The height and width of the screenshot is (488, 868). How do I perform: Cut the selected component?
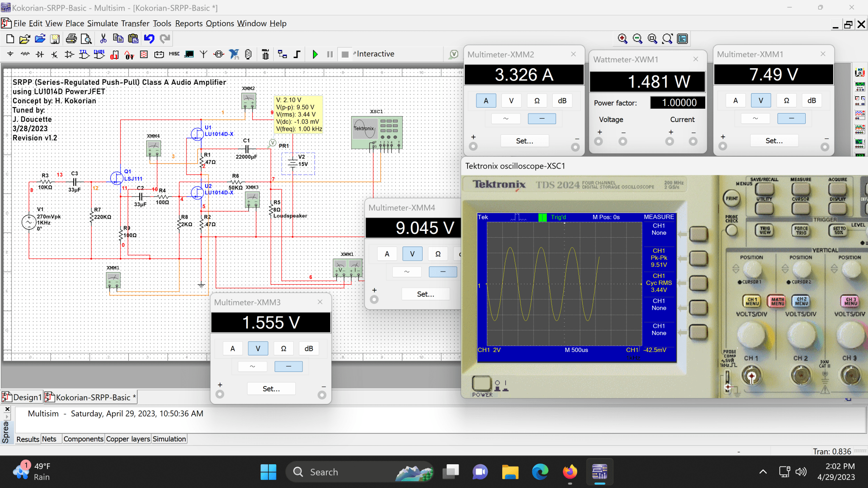(x=103, y=39)
